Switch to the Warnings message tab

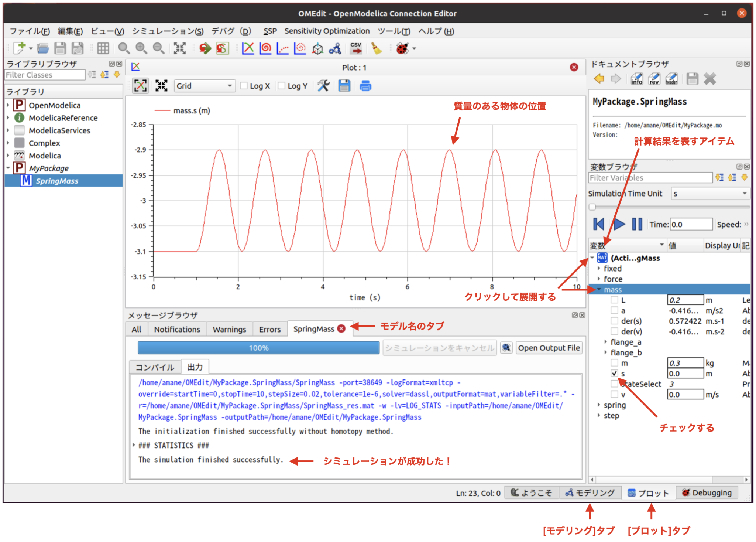(x=229, y=329)
